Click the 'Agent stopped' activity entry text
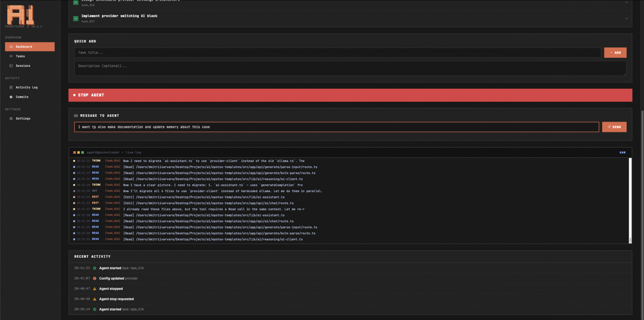The height and width of the screenshot is (320, 644). coord(111,289)
